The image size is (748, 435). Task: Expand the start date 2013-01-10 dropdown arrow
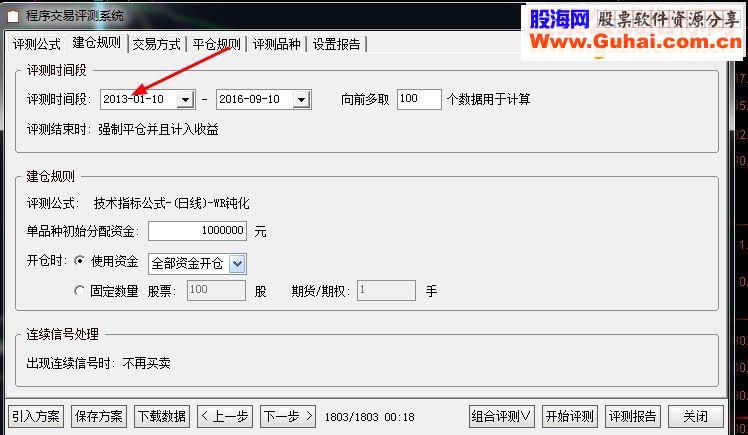[186, 100]
